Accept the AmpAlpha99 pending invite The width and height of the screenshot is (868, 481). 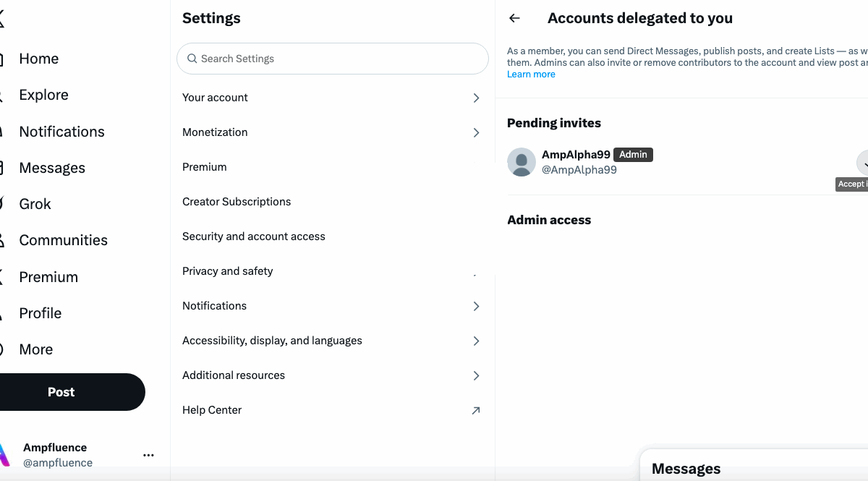click(x=862, y=162)
